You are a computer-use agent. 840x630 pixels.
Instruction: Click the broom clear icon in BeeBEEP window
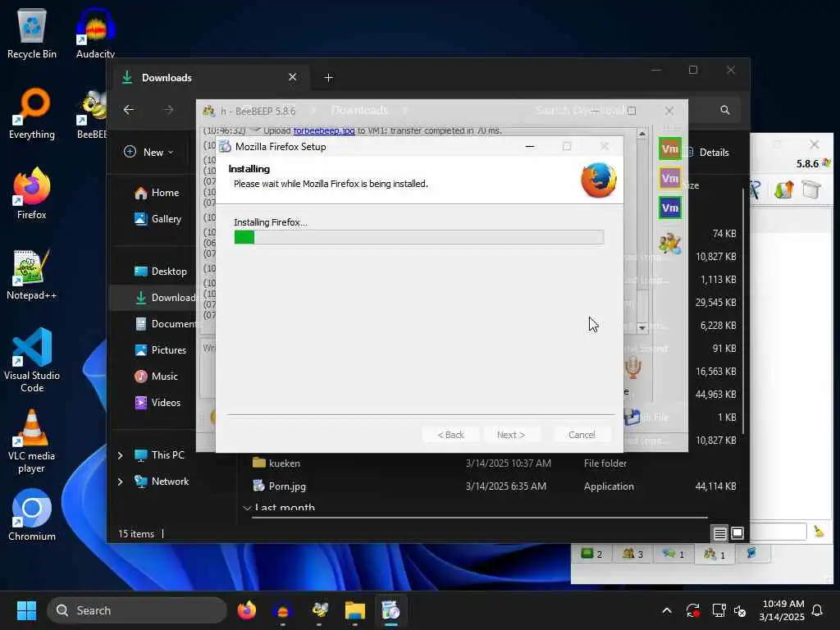coord(819,532)
